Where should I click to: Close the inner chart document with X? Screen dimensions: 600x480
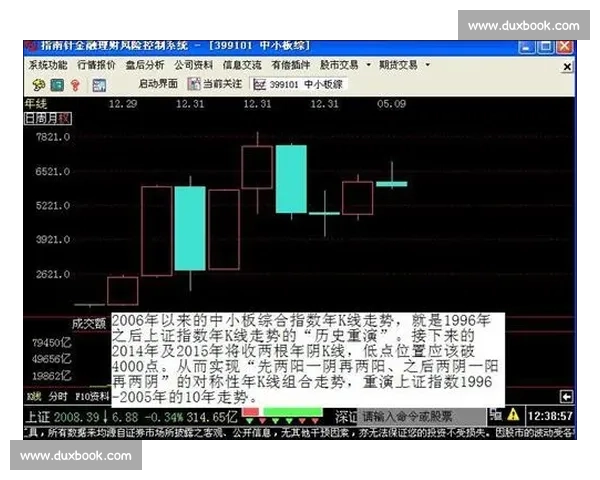pyautogui.click(x=567, y=67)
